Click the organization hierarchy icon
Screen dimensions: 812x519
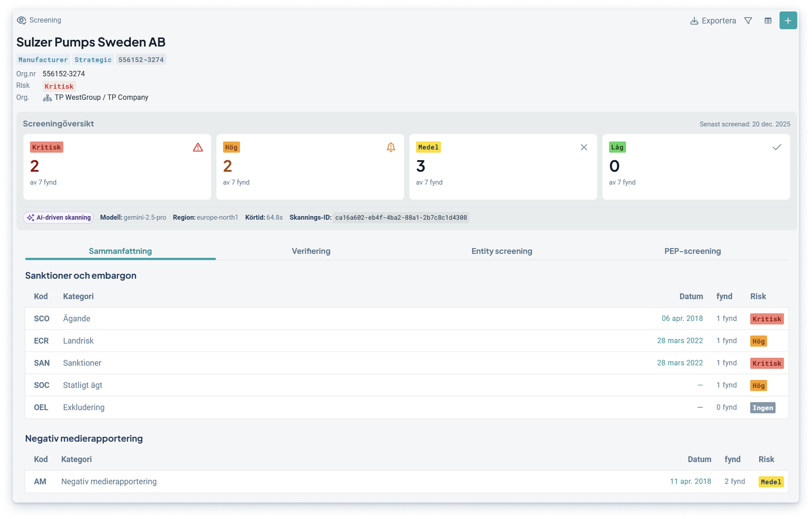[x=47, y=98]
